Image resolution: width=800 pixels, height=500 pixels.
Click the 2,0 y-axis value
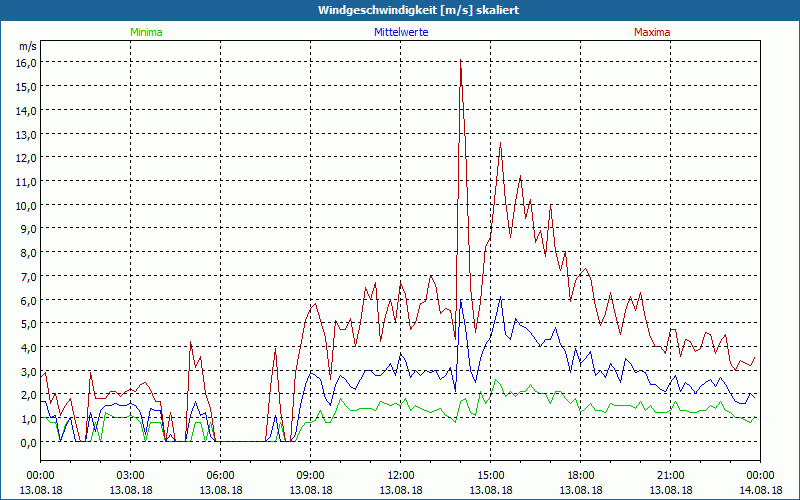29,395
